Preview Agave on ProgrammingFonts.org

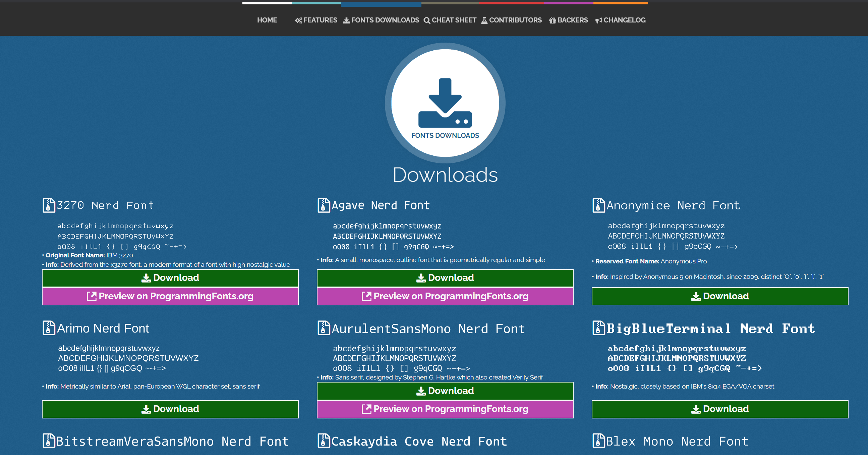pos(445,296)
